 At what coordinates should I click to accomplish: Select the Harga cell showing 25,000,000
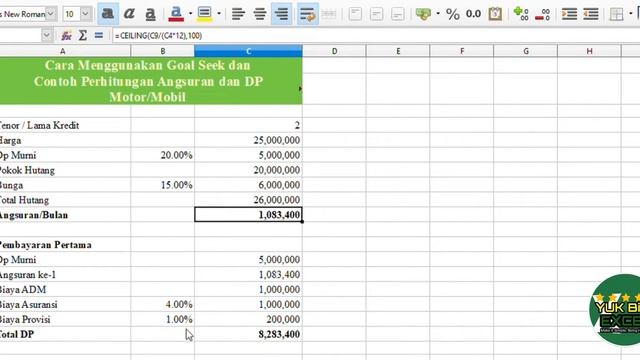point(248,140)
